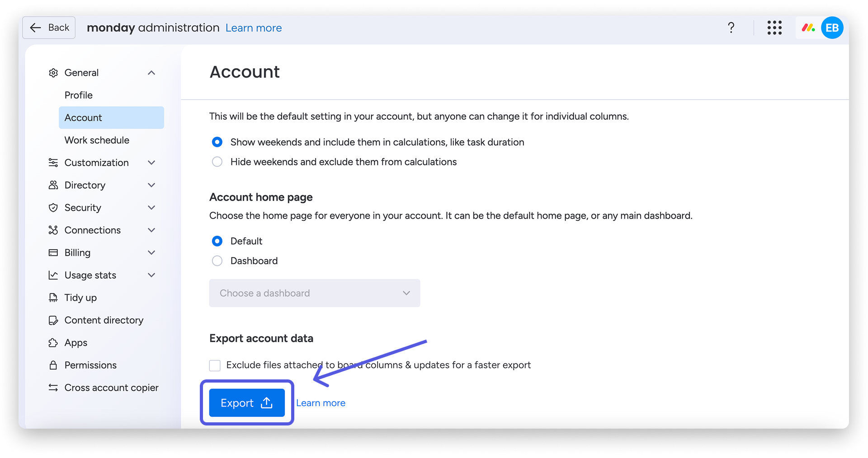
Task: Expand the Billing section chevron
Action: pos(151,252)
